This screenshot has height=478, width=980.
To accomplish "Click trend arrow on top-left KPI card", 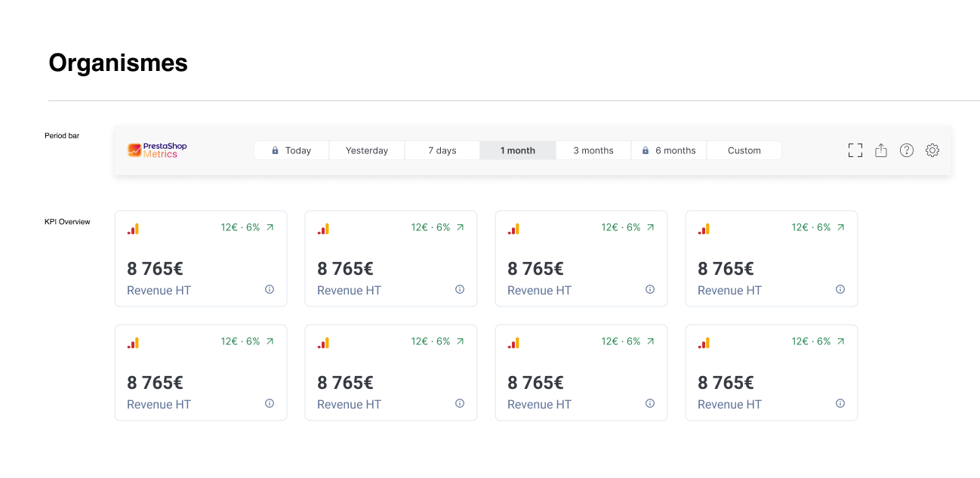I will [x=270, y=227].
